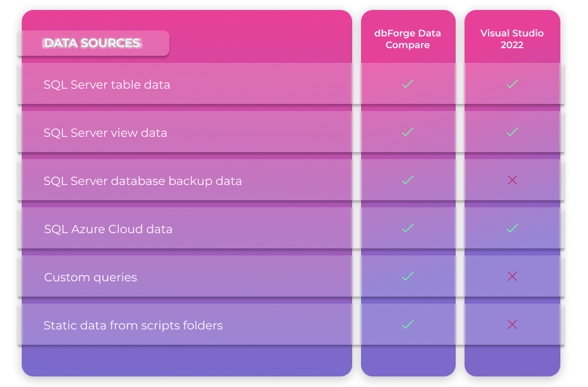588x387 pixels.
Task: Click dbForge checkmark for SQL Azure Cloud data
Action: (407, 228)
